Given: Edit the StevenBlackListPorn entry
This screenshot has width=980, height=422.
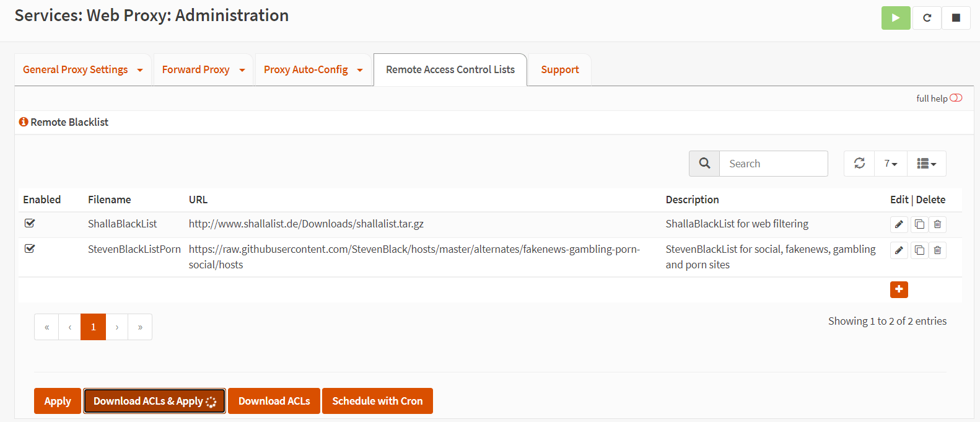Looking at the screenshot, I should (x=899, y=250).
